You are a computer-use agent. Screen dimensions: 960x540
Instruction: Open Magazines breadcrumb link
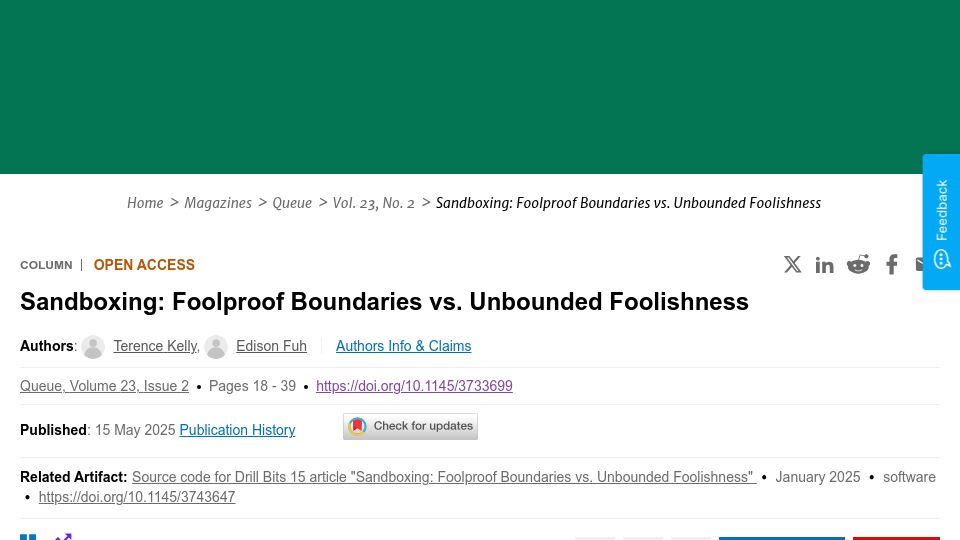pos(218,203)
